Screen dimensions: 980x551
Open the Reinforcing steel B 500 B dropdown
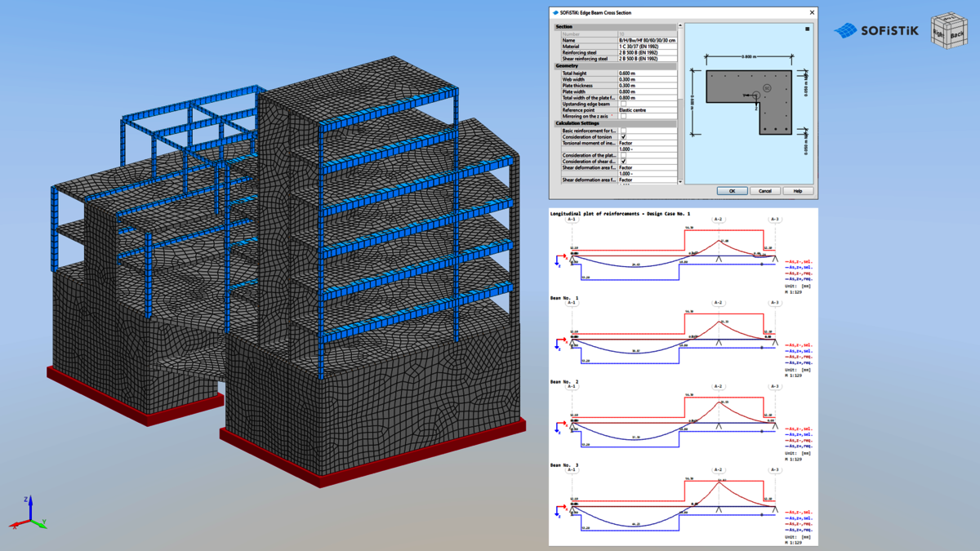click(x=647, y=53)
